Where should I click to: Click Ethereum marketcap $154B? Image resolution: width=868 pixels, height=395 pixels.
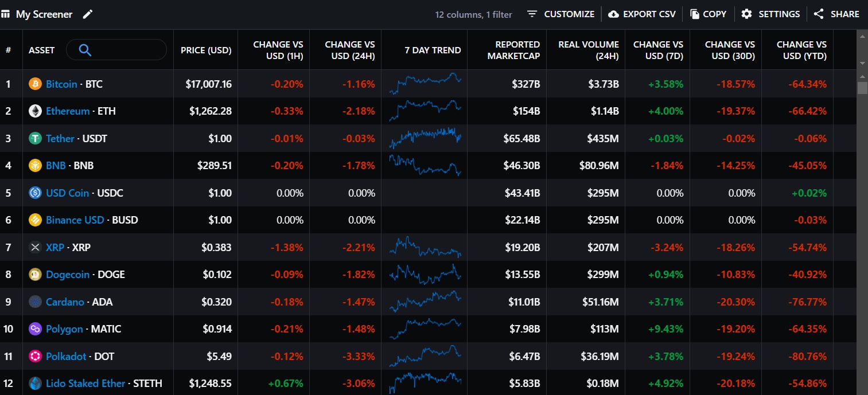click(x=527, y=111)
